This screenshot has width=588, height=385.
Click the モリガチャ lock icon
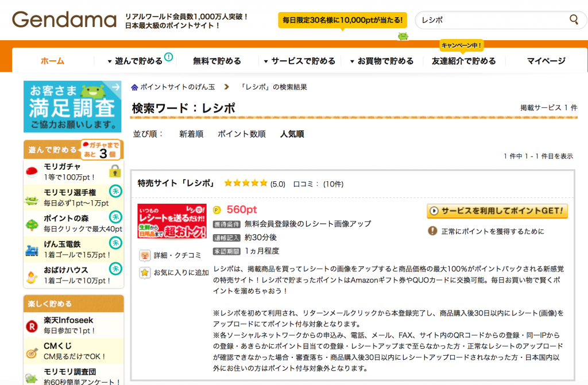click(x=115, y=170)
